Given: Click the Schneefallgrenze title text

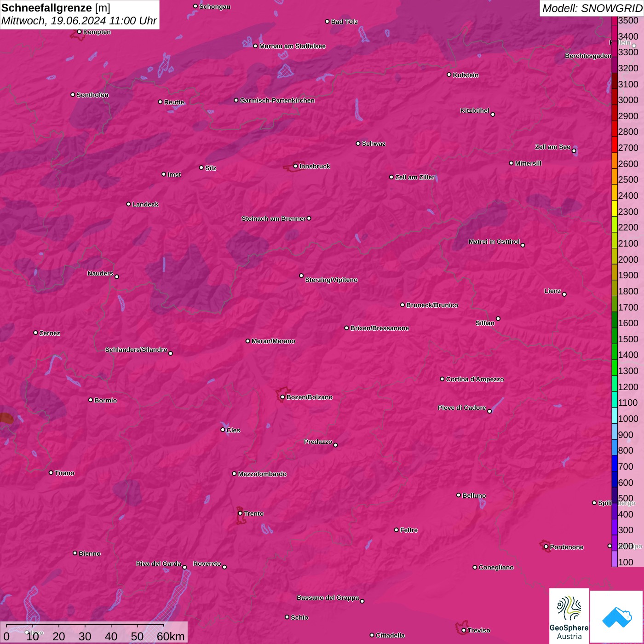Looking at the screenshot, I should point(46,8).
